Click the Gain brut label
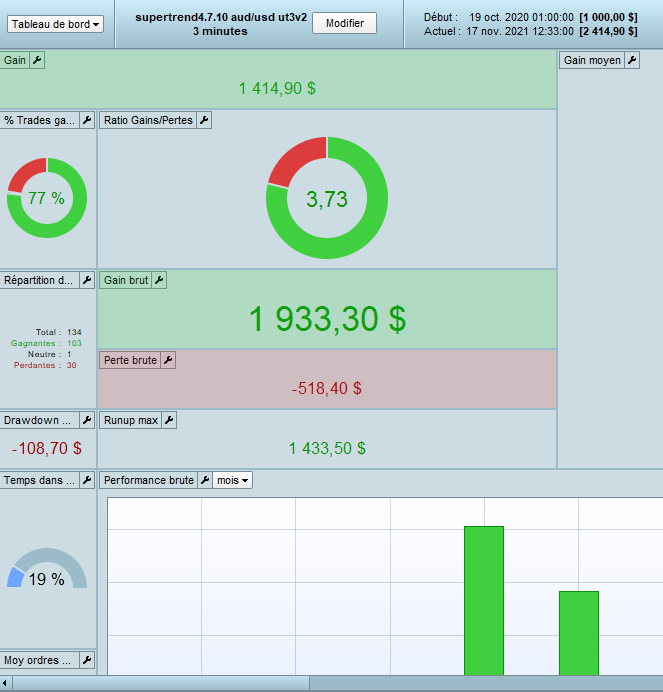This screenshot has width=663, height=692. click(126, 280)
